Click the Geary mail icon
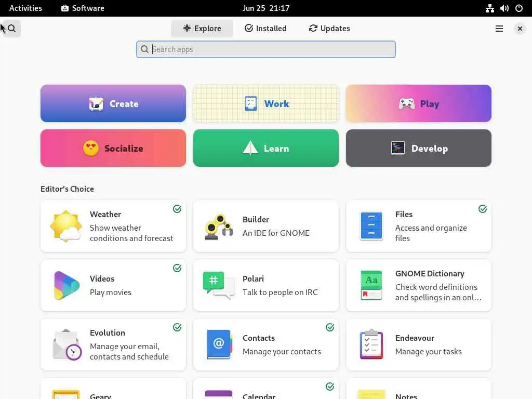 66,395
